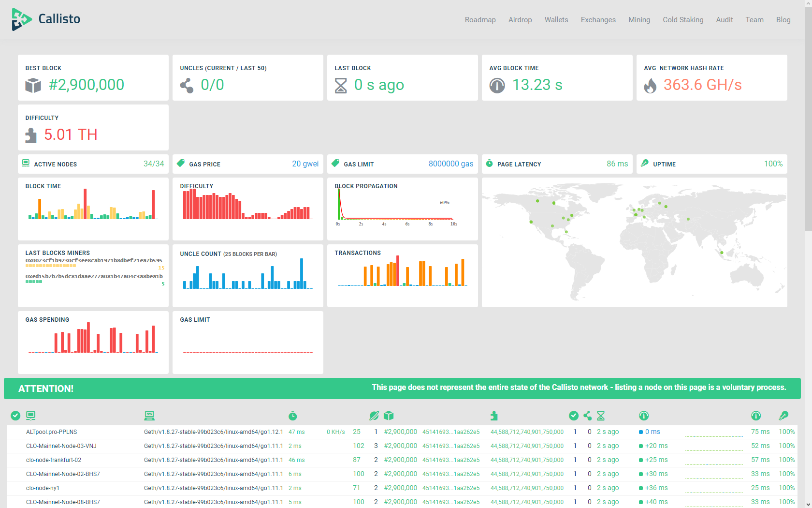Click the Last Block hourglass icon
Image resolution: width=812 pixels, height=508 pixels.
pyautogui.click(x=341, y=86)
